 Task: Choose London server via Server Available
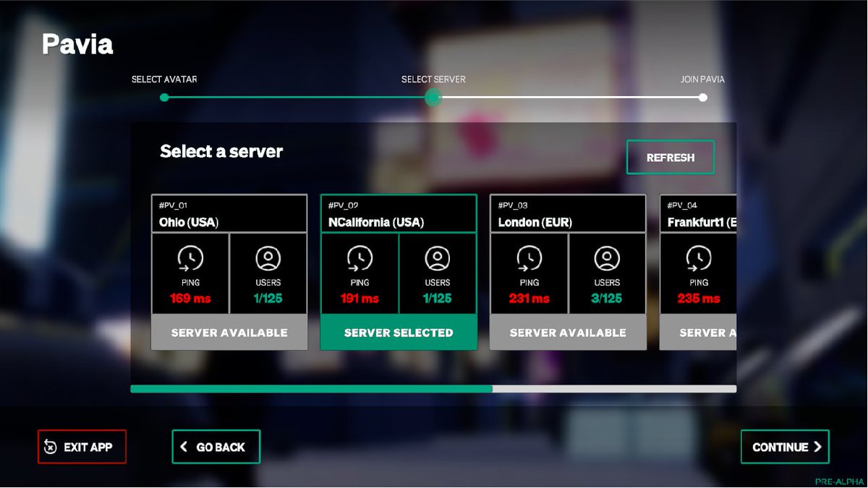coord(568,333)
